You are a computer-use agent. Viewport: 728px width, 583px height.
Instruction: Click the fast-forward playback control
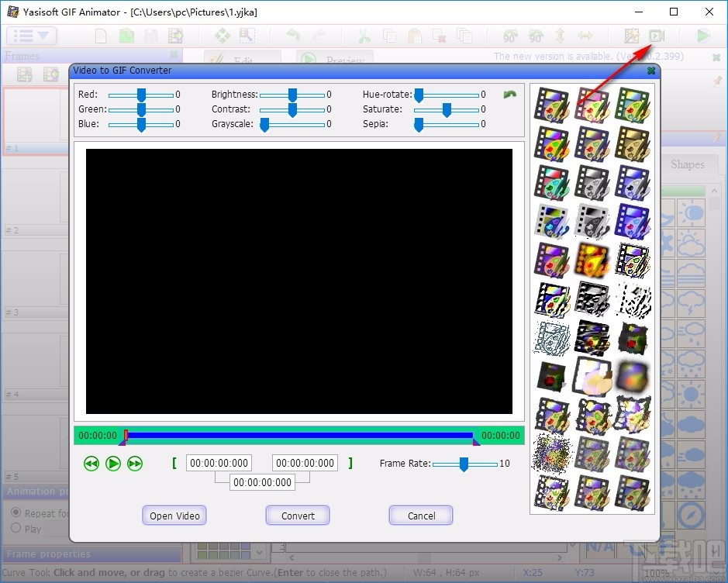(134, 463)
